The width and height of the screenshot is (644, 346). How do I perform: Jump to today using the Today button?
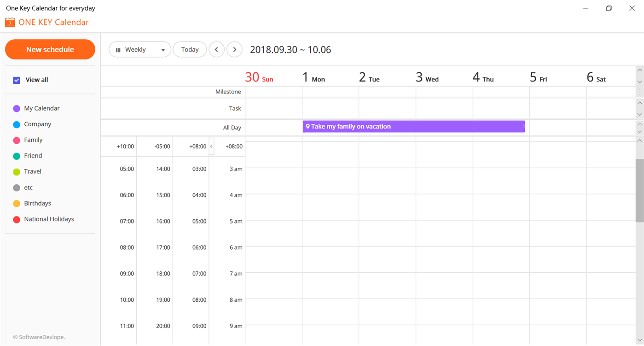point(190,49)
